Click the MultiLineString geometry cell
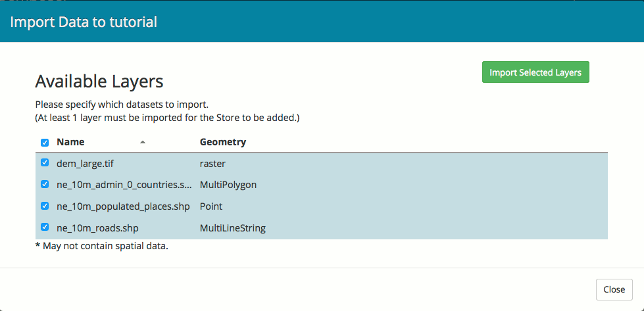 pyautogui.click(x=233, y=228)
